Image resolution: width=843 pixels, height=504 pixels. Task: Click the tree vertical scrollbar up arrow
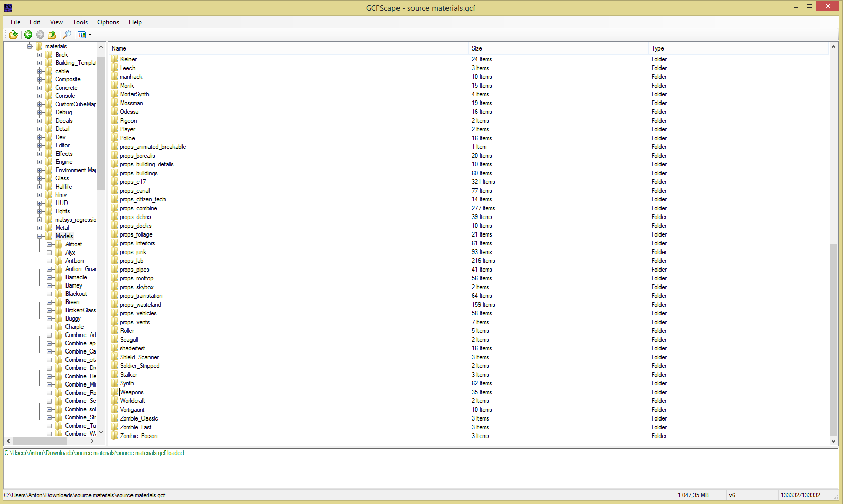[101, 47]
